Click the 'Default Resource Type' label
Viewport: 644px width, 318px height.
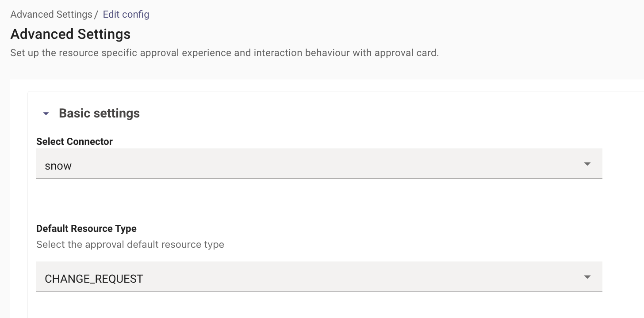pos(86,229)
